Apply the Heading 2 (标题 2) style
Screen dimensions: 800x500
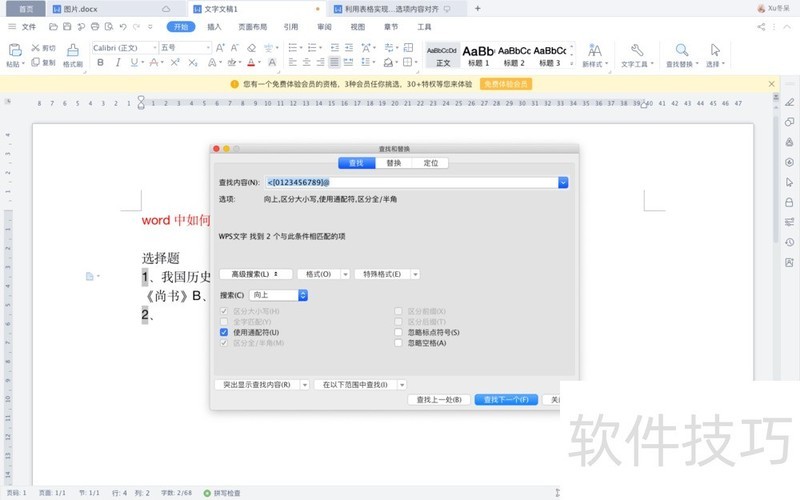point(514,55)
